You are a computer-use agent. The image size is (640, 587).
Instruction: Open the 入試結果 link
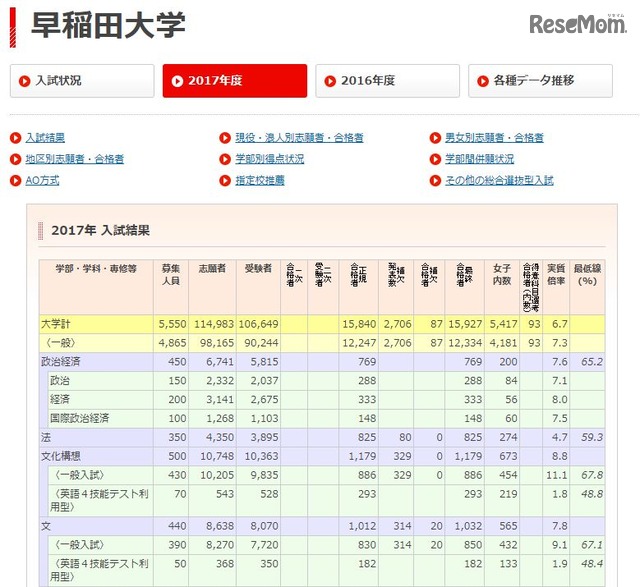point(45,138)
